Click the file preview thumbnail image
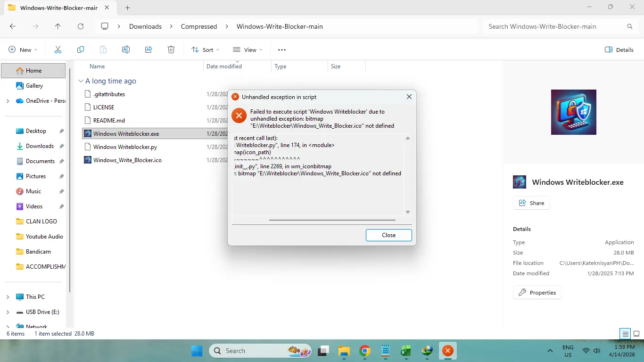Image resolution: width=644 pixels, height=362 pixels. click(573, 112)
